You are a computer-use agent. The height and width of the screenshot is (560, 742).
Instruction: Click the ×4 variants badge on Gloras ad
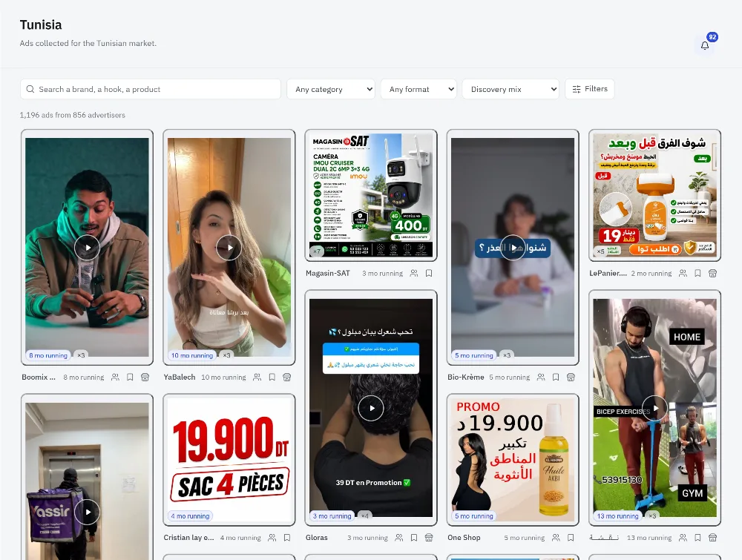pos(364,515)
